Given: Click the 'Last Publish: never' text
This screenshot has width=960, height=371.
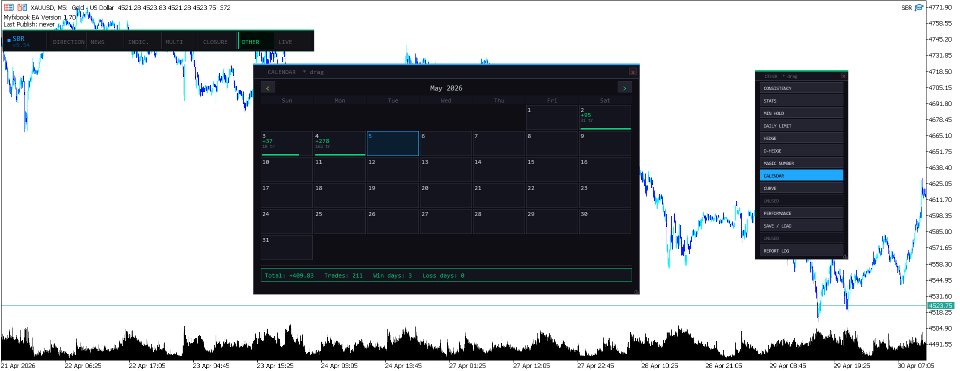Looking at the screenshot, I should (x=29, y=24).
